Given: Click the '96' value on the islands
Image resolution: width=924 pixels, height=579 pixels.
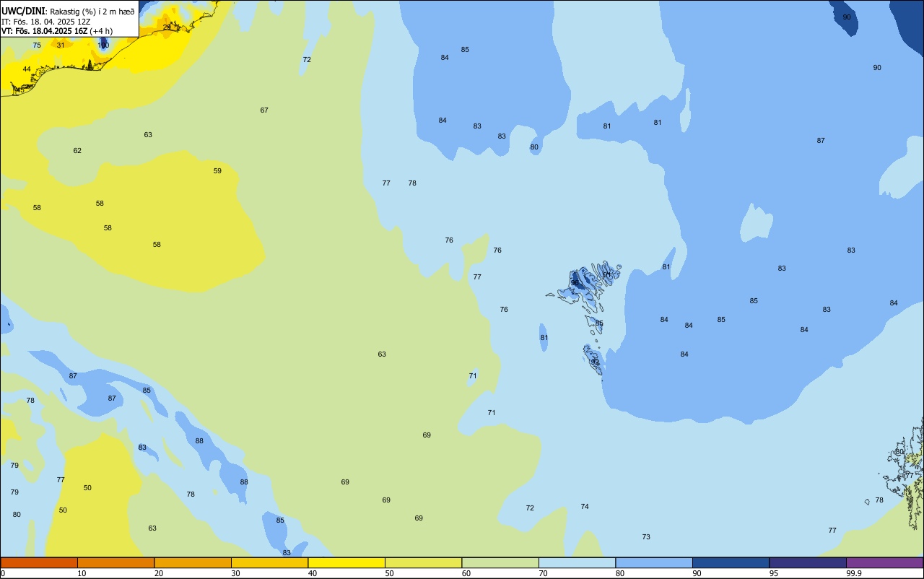Looking at the screenshot, I should (x=575, y=283).
